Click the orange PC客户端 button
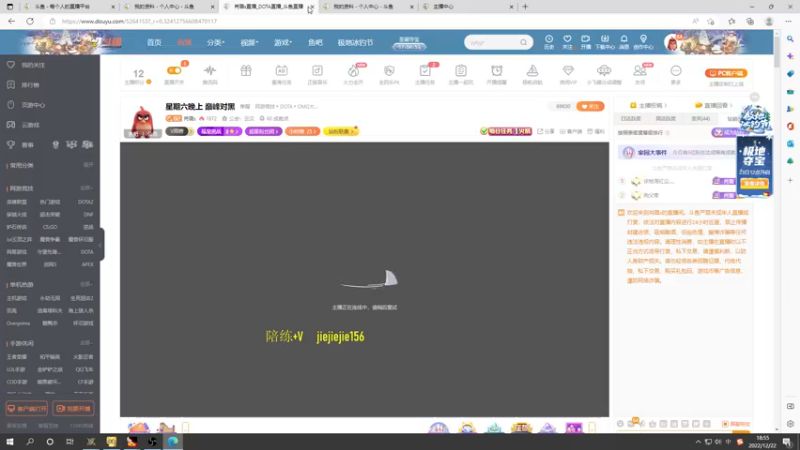The image size is (800, 450). coord(726,73)
